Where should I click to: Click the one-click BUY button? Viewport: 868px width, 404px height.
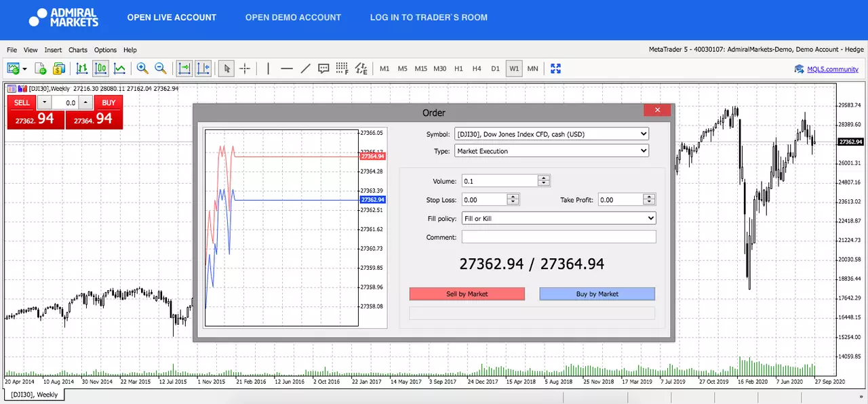point(108,103)
